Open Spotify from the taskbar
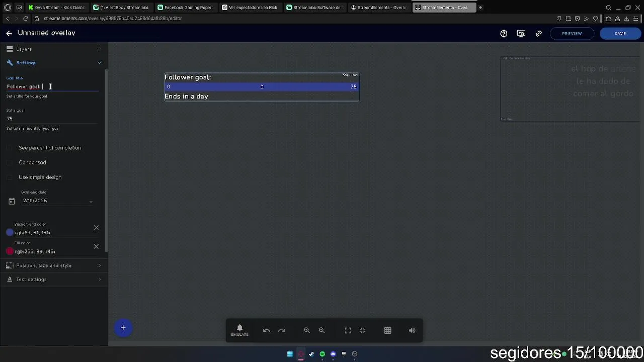 [323, 354]
